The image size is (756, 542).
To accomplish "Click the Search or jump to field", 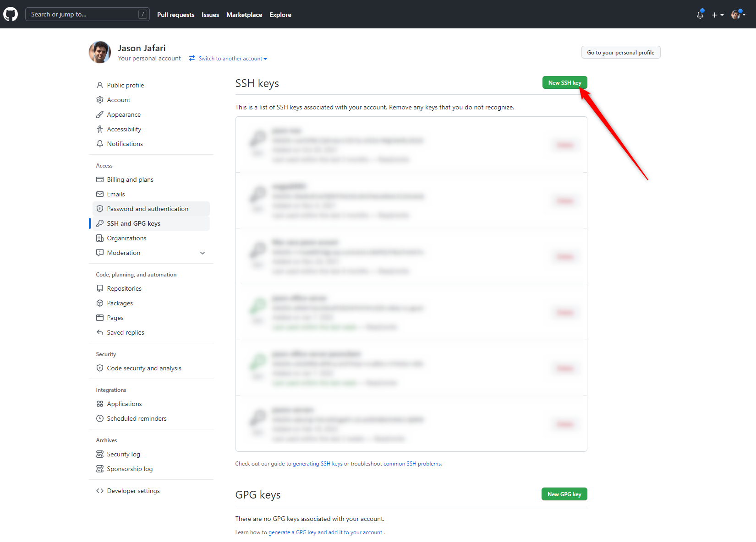I will pos(87,14).
